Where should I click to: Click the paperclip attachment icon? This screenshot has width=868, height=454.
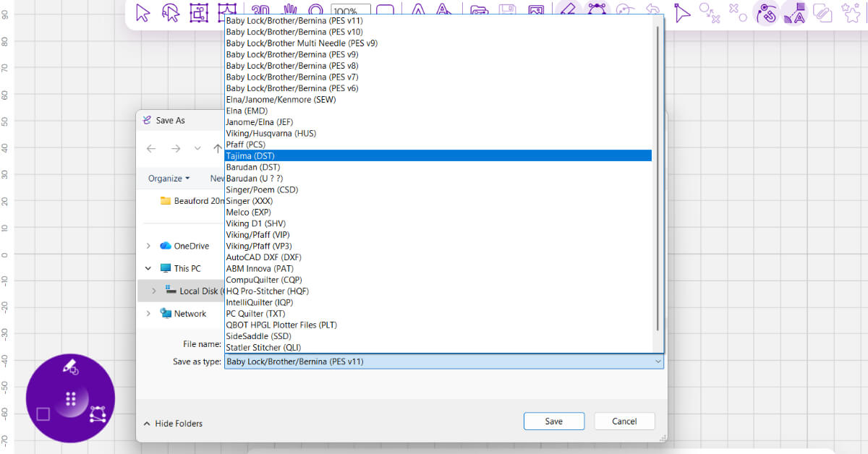(823, 12)
